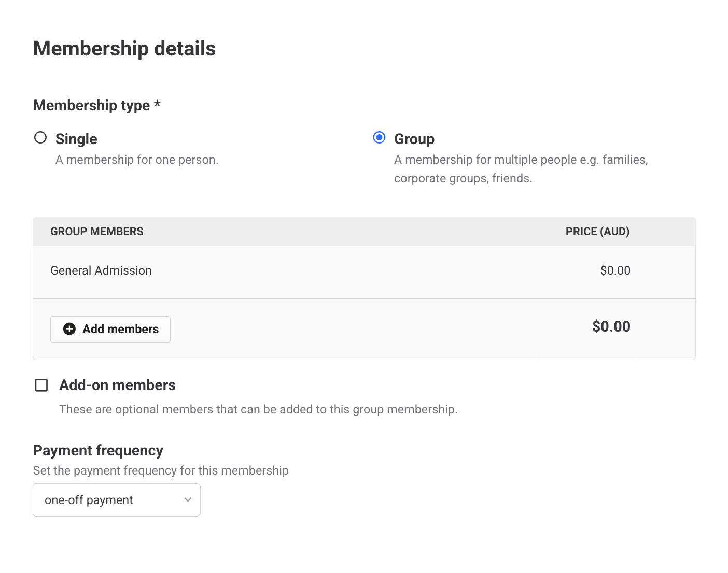
Task: Click the PRICE (AUD) column header
Action: [x=597, y=232]
